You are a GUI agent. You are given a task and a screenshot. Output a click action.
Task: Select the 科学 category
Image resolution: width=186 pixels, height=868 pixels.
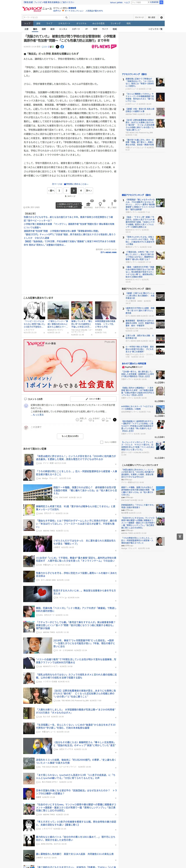point(95,29)
